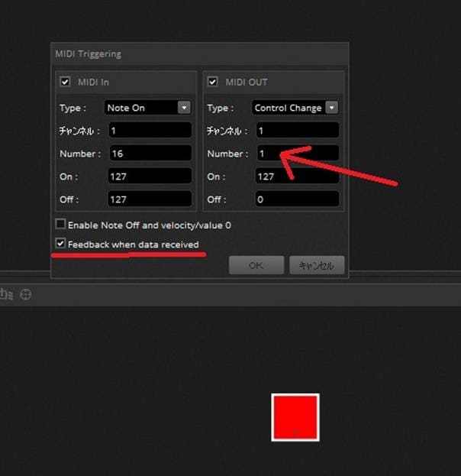Disable Feedback when data received
The width and height of the screenshot is (461, 476).
(x=60, y=244)
